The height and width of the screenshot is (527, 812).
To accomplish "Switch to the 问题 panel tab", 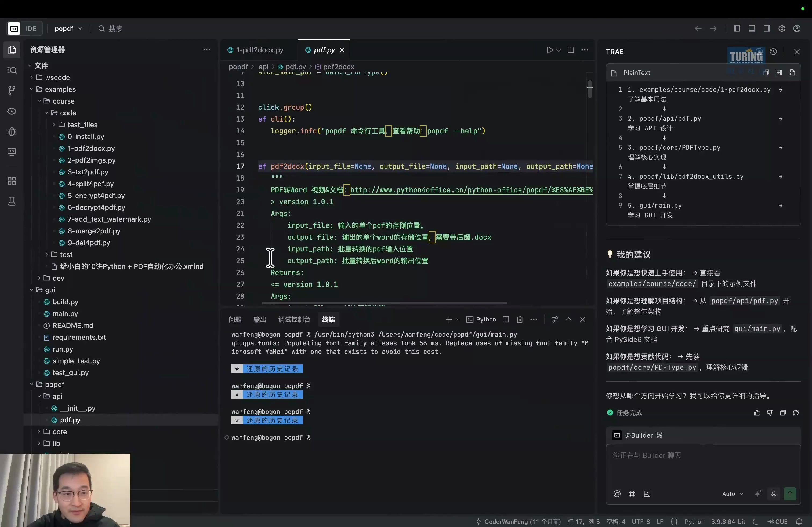I will [x=235, y=319].
